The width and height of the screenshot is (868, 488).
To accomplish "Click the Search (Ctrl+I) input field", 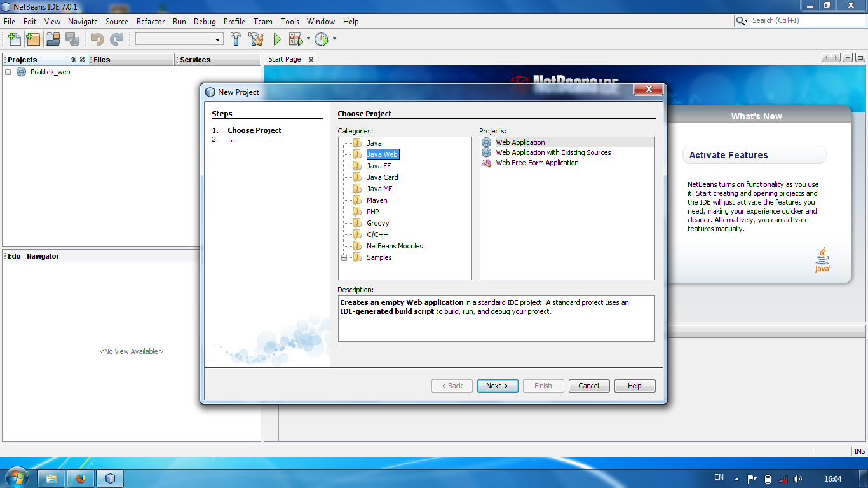I will (x=807, y=20).
